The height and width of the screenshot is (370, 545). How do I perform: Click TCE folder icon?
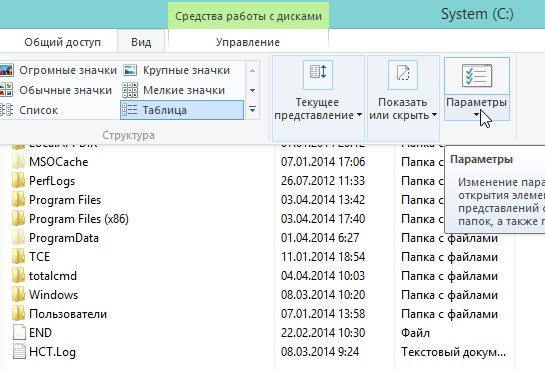click(x=18, y=257)
